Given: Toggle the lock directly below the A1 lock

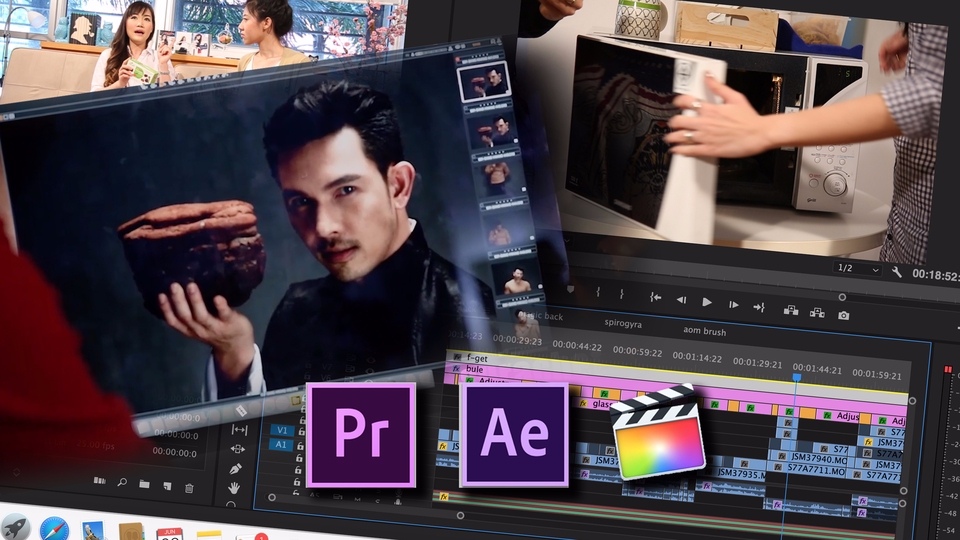Looking at the screenshot, I should tap(299, 458).
